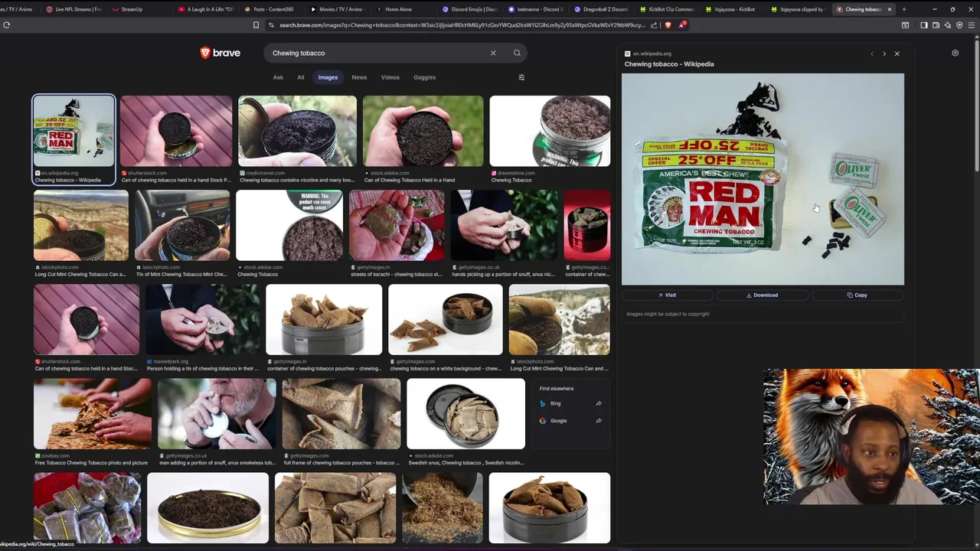Reload the page
Viewport: 980px width, 551px height.
[x=6, y=25]
